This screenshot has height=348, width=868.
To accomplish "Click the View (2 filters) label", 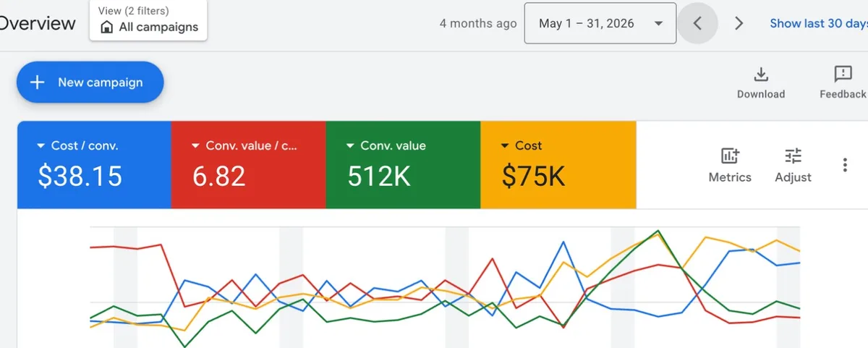I will point(133,11).
